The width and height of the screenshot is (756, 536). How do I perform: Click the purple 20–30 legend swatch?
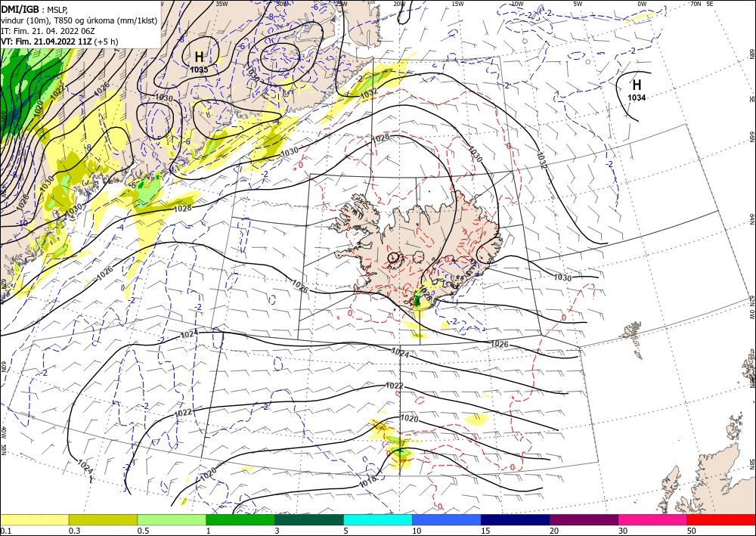click(x=584, y=519)
